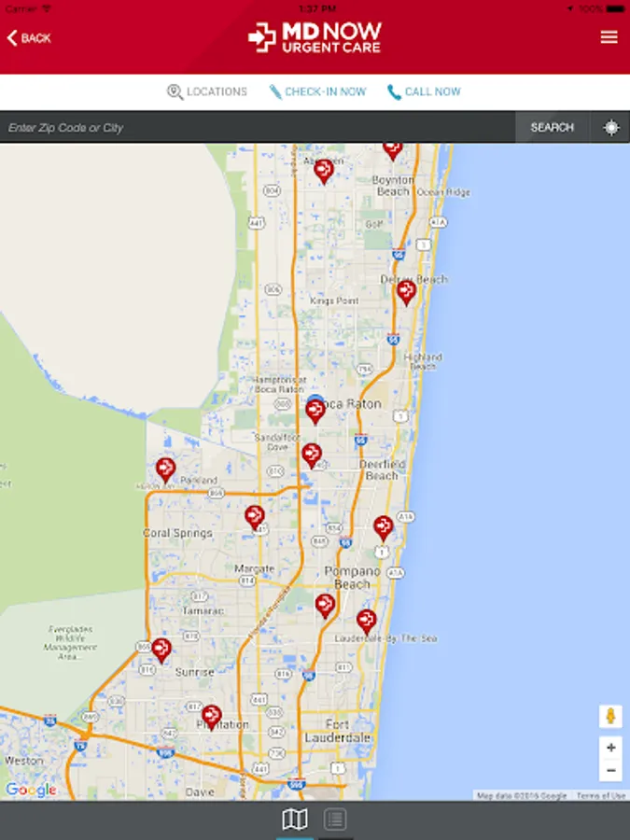Click the Davie map label

click(200, 791)
